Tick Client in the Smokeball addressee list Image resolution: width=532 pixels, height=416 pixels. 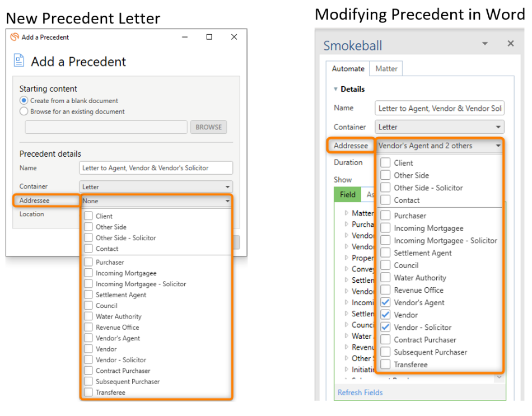pyautogui.click(x=385, y=162)
